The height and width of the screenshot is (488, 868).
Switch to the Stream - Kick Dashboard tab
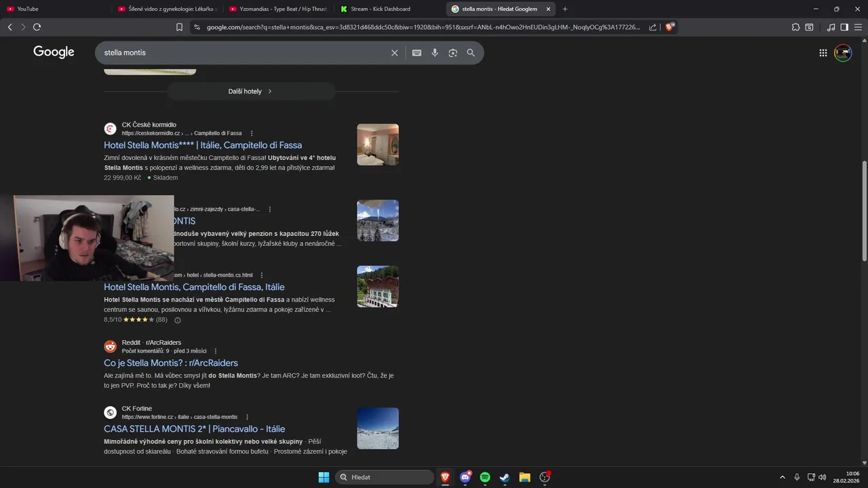391,9
